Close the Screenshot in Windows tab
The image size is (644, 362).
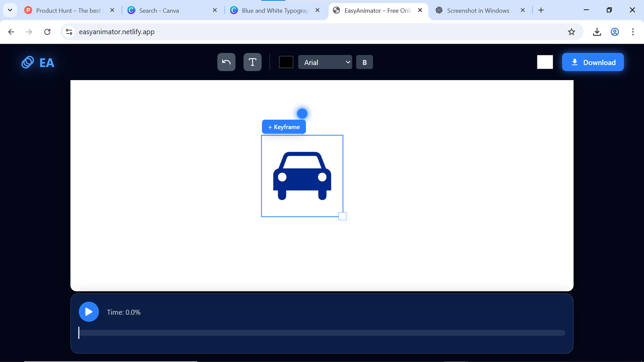tap(523, 10)
